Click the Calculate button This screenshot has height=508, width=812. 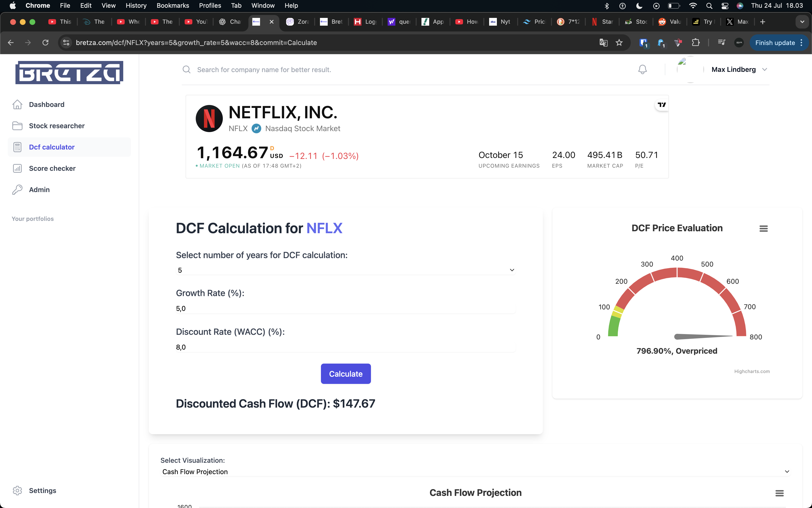[x=346, y=374]
